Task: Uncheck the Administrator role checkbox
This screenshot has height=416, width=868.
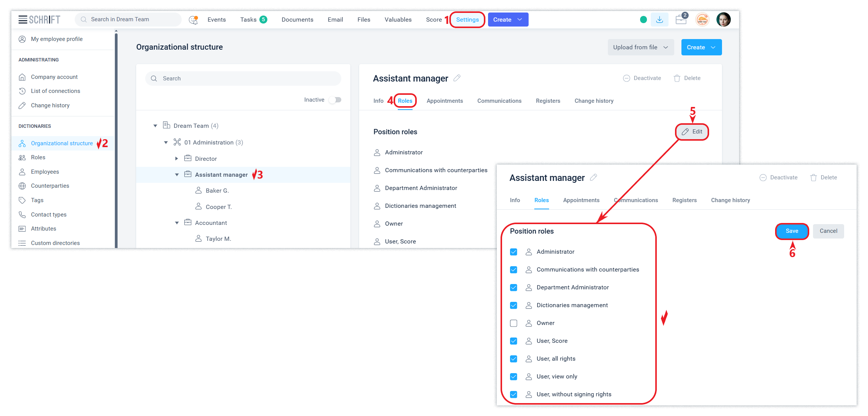Action: tap(513, 252)
